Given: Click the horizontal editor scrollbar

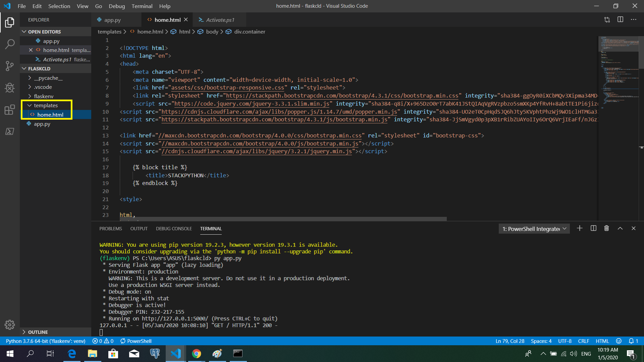Looking at the screenshot, I should [283, 219].
